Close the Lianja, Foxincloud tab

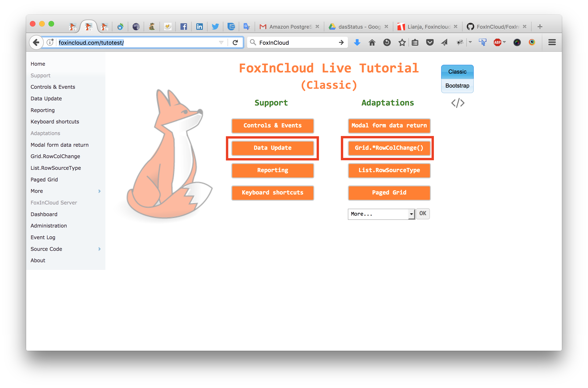(x=456, y=27)
